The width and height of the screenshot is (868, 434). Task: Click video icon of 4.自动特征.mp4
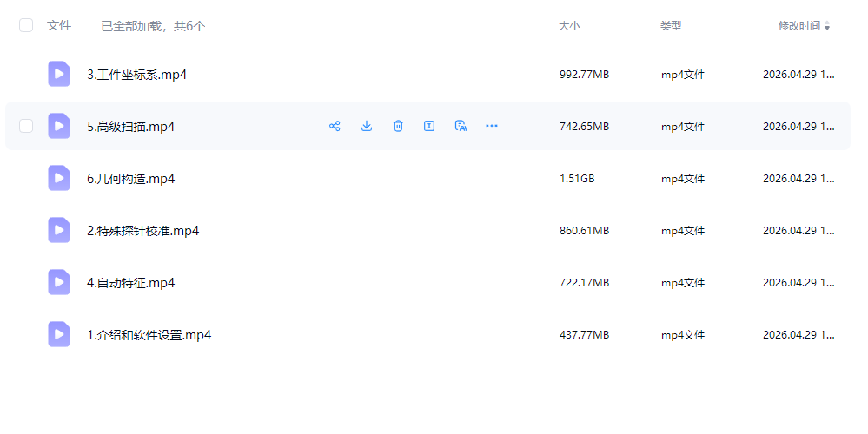[x=59, y=282]
